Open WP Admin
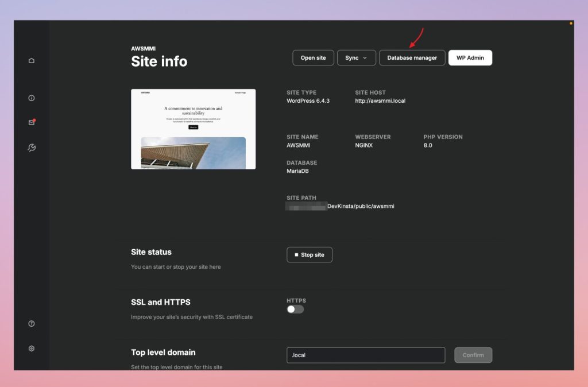The image size is (588, 387). (470, 58)
